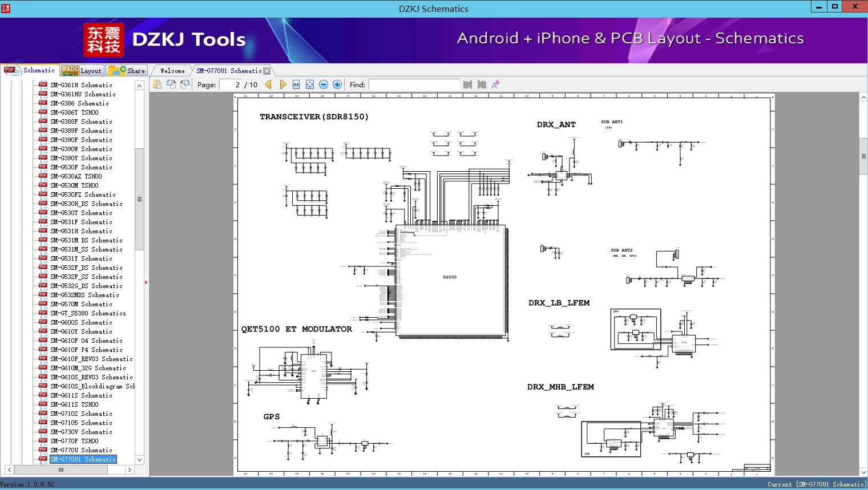Select SM-G390F Schematic
Screen dimensions: 868x490
(81, 140)
